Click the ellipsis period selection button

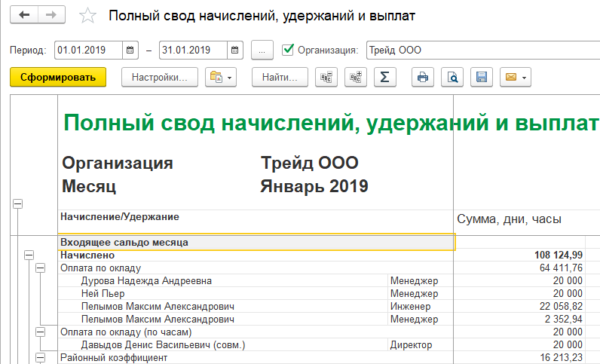262,50
